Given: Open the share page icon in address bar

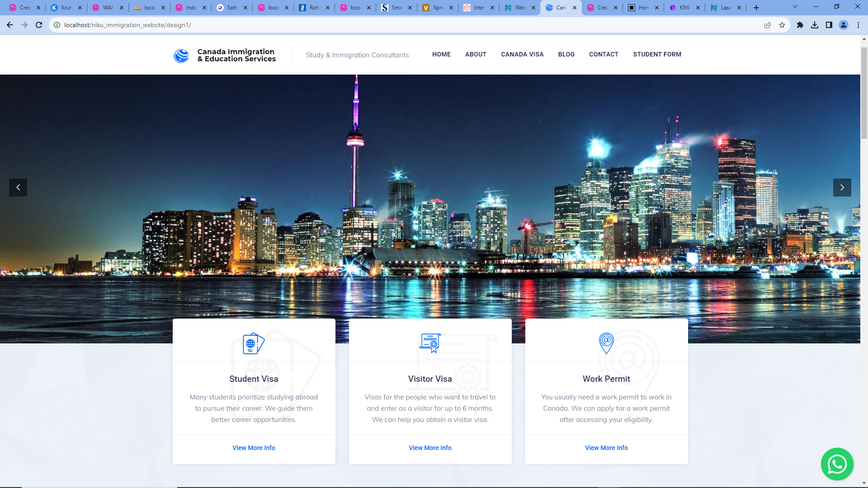Looking at the screenshot, I should pyautogui.click(x=768, y=25).
